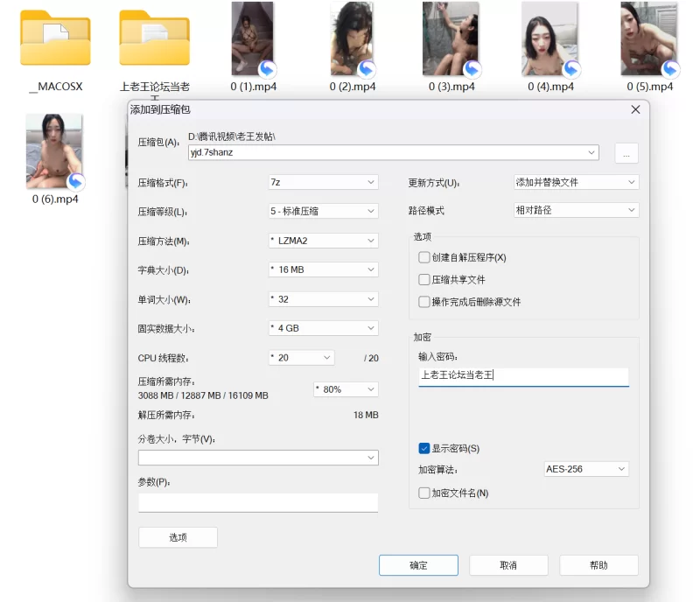
Task: Open the 压缩等级 dropdown showing 5 - 标准压缩
Action: coord(323,211)
